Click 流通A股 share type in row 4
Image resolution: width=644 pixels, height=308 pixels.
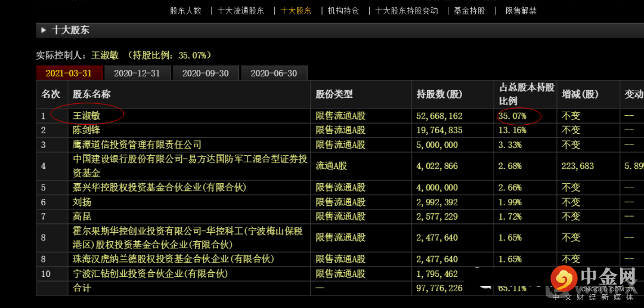point(331,166)
